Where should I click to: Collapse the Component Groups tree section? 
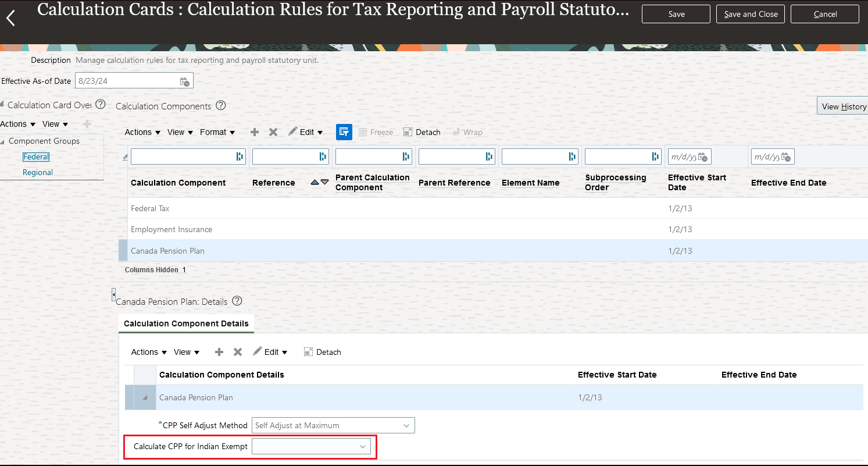click(4, 141)
